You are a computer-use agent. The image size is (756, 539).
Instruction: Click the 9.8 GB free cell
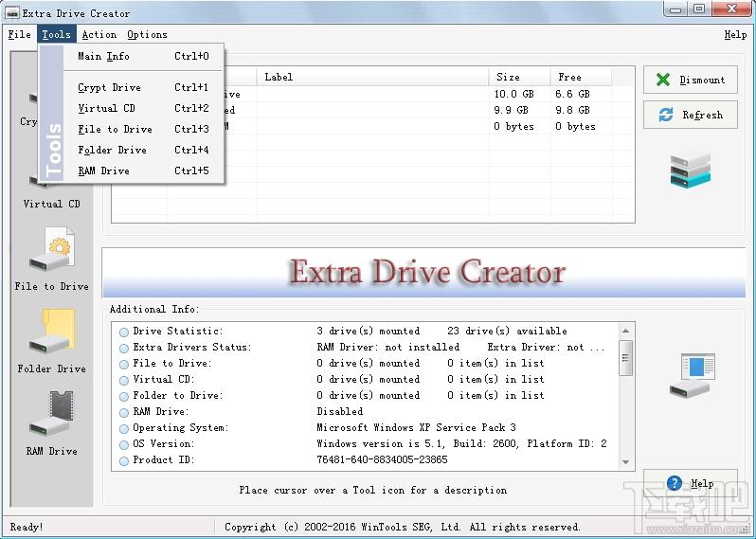(x=572, y=111)
